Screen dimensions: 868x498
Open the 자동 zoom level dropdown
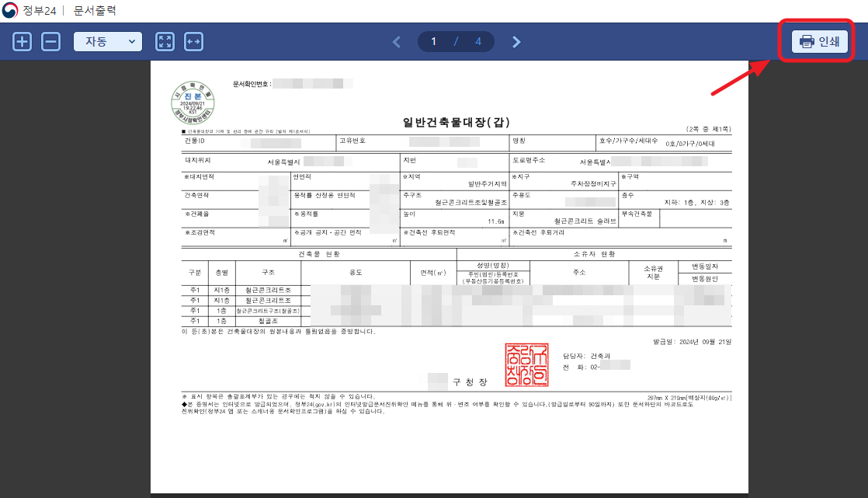tap(108, 41)
